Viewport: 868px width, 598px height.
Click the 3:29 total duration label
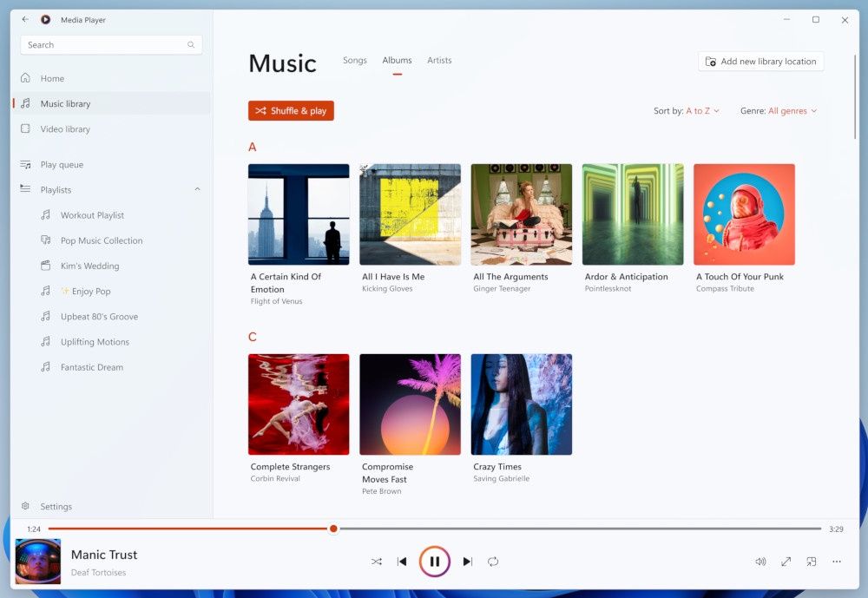pyautogui.click(x=836, y=529)
